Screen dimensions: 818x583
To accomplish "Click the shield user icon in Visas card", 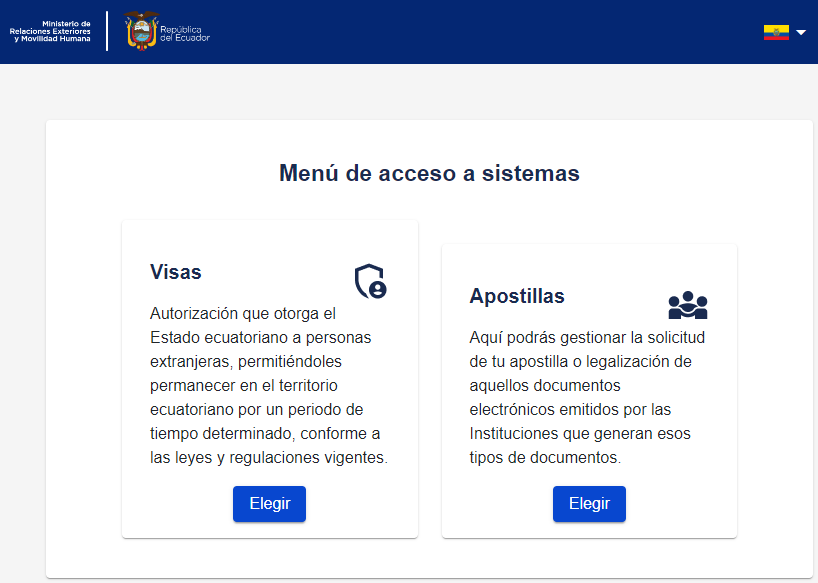I will [370, 281].
